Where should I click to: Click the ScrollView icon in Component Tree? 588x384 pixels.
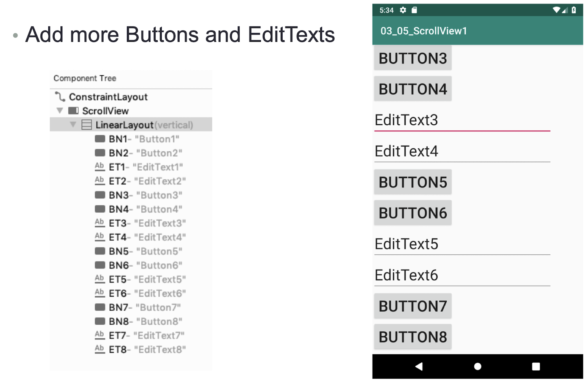coord(73,111)
